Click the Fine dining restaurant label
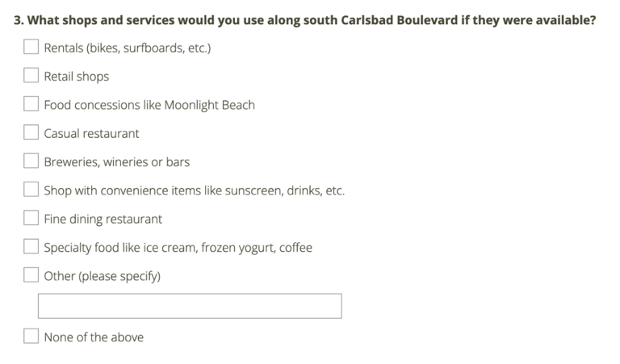620x364 pixels. click(x=103, y=219)
